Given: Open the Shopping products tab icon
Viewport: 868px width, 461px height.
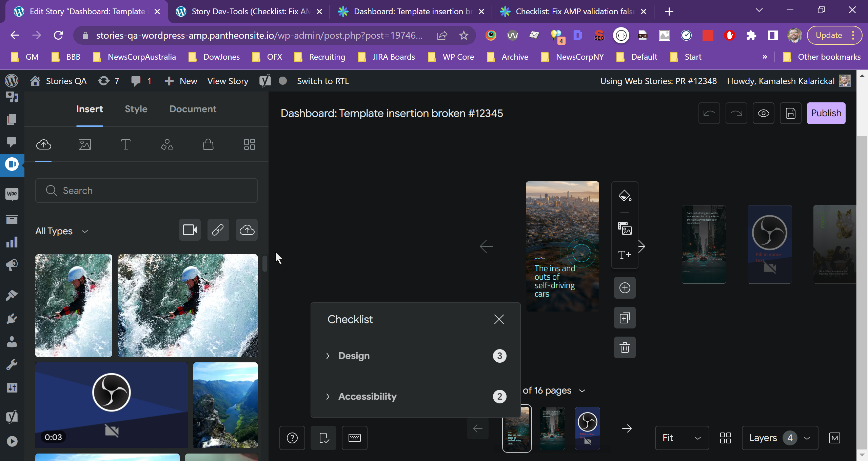Looking at the screenshot, I should pyautogui.click(x=208, y=145).
